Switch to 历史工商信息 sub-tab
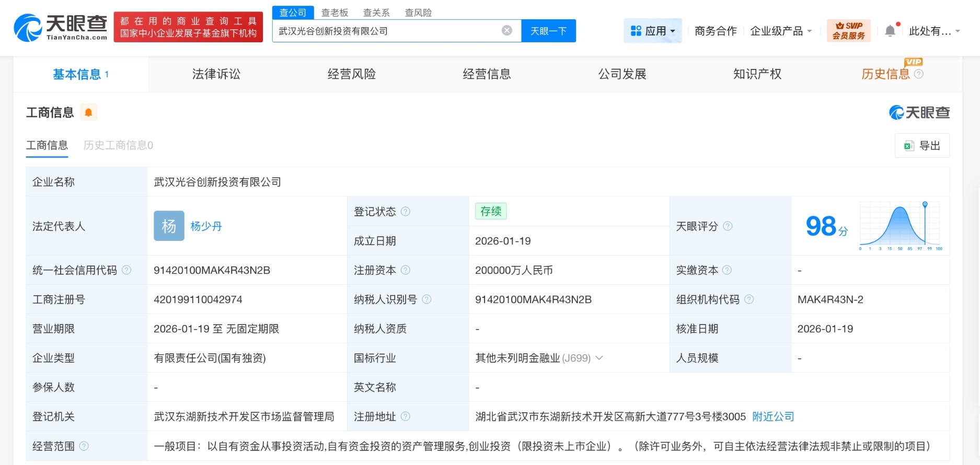 pos(118,145)
